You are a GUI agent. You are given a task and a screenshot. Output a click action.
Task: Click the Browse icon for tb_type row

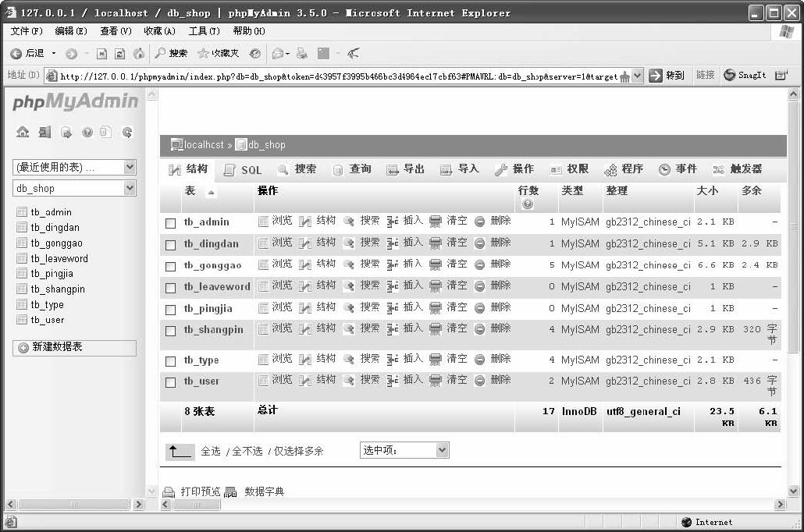tap(263, 360)
